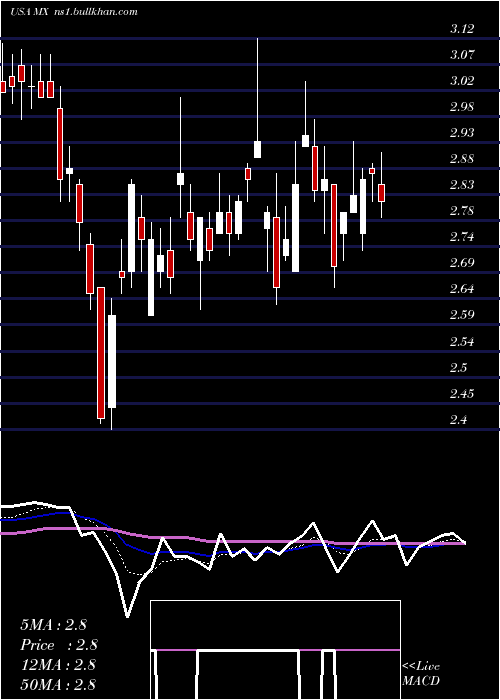Click the 'USA MX ns1.bullkhan.com' header text
The width and height of the screenshot is (500, 700).
[73, 12]
